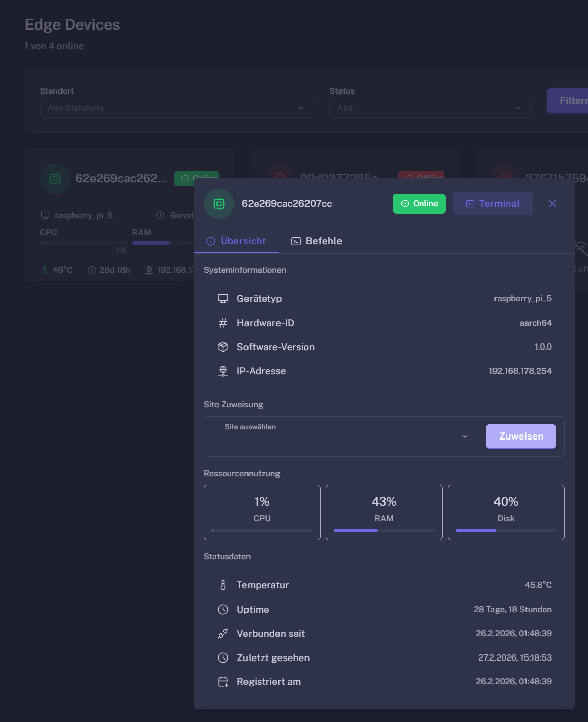The height and width of the screenshot is (722, 588).
Task: Expand the Alle Standorte location dropdown
Action: (176, 108)
